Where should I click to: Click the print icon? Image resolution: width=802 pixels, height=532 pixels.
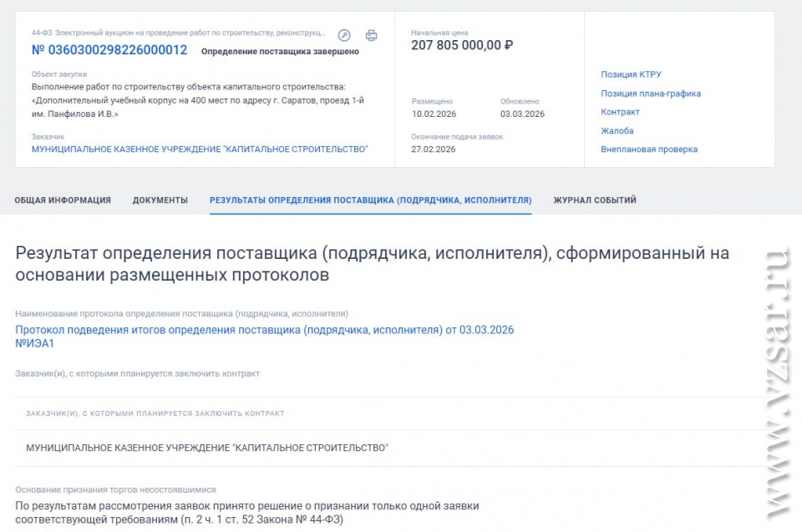click(x=371, y=35)
